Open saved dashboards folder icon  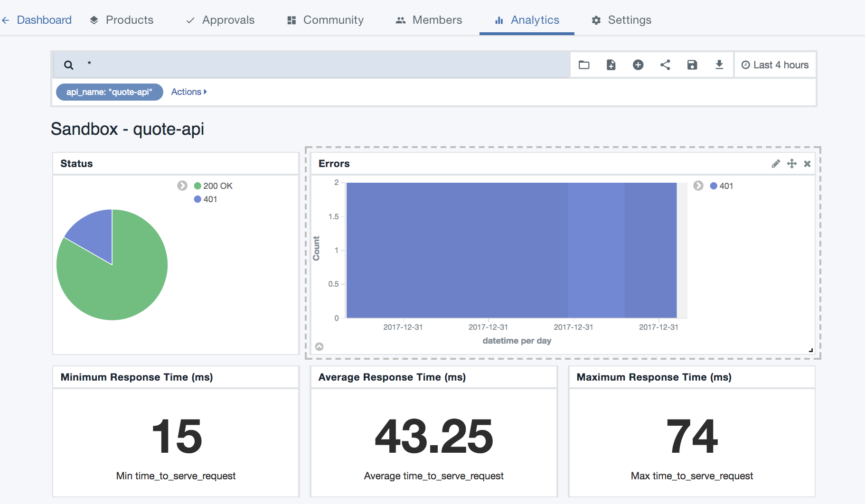[584, 65]
